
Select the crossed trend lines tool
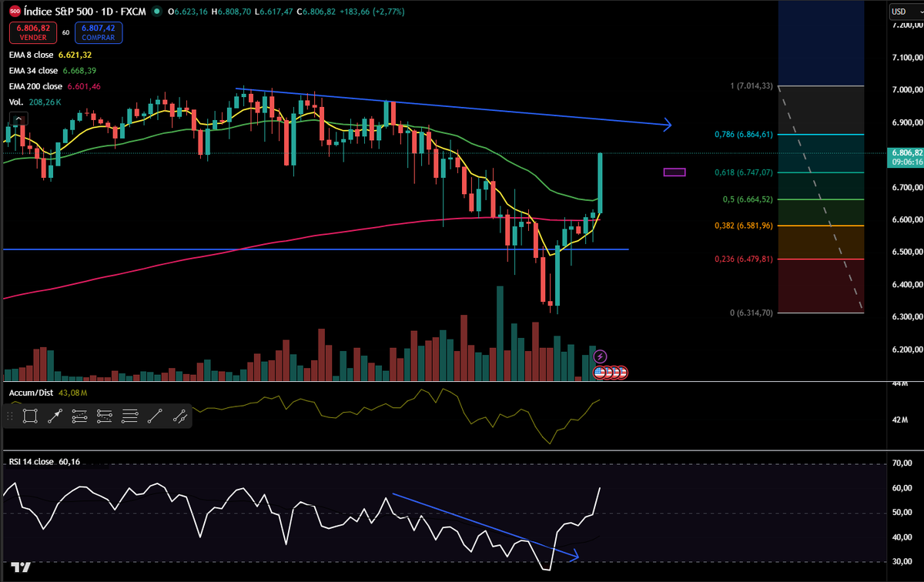pos(179,416)
